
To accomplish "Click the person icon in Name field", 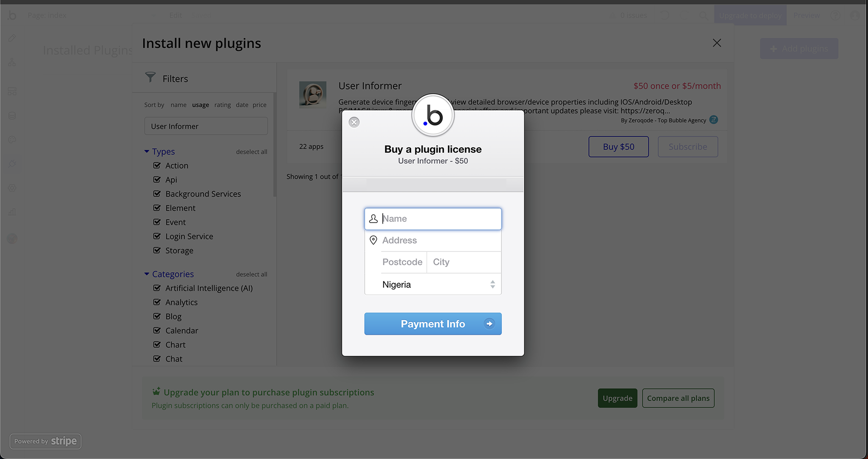I will [x=373, y=219].
